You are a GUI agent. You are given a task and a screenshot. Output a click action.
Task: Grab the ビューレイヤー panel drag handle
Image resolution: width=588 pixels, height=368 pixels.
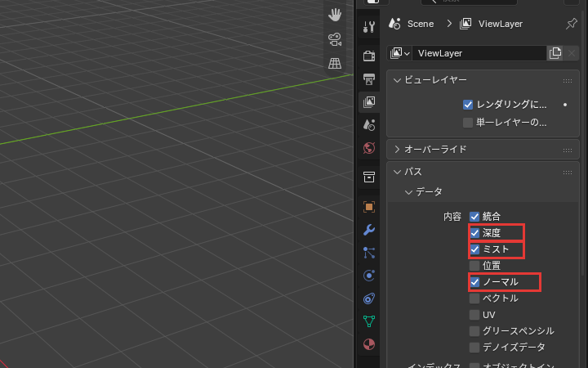568,81
